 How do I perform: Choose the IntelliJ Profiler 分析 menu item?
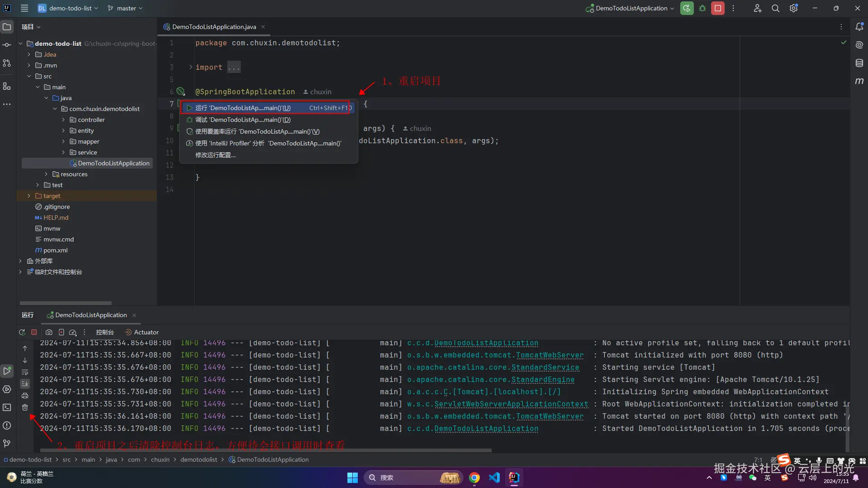(x=268, y=143)
